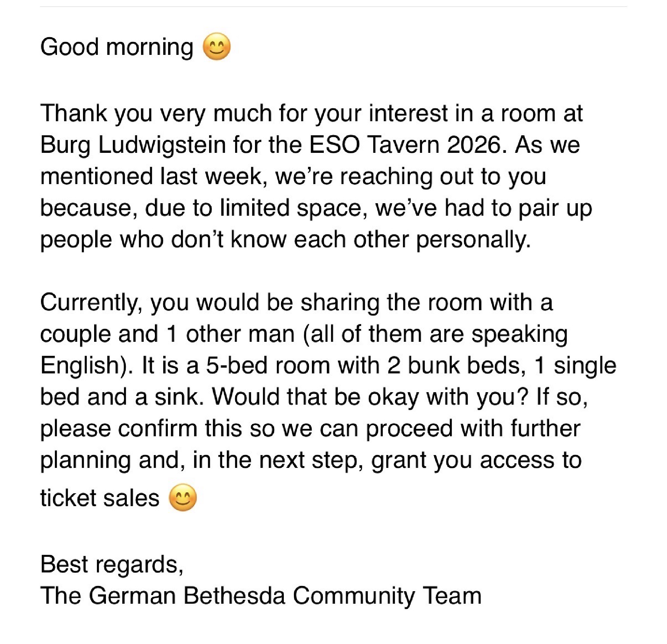This screenshot has width=667, height=644.
Task: Click the horizontal divider line above the message
Action: coord(333,6)
